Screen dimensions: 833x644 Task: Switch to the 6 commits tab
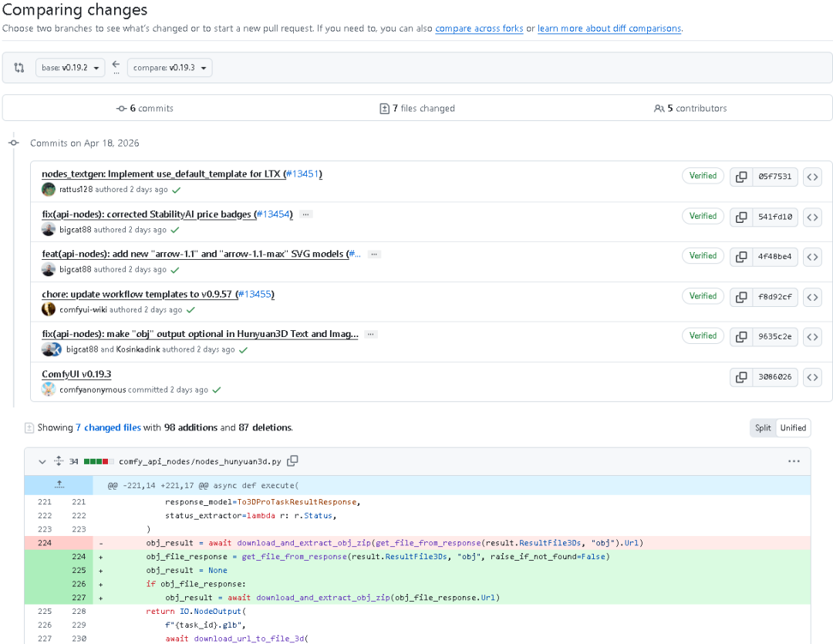pos(144,109)
